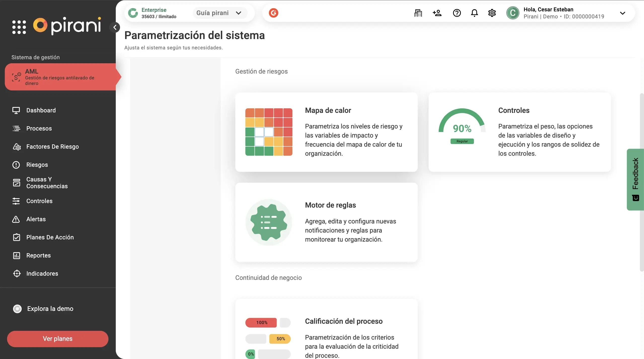Open the help question mark icon
The image size is (644, 359).
(x=457, y=13)
